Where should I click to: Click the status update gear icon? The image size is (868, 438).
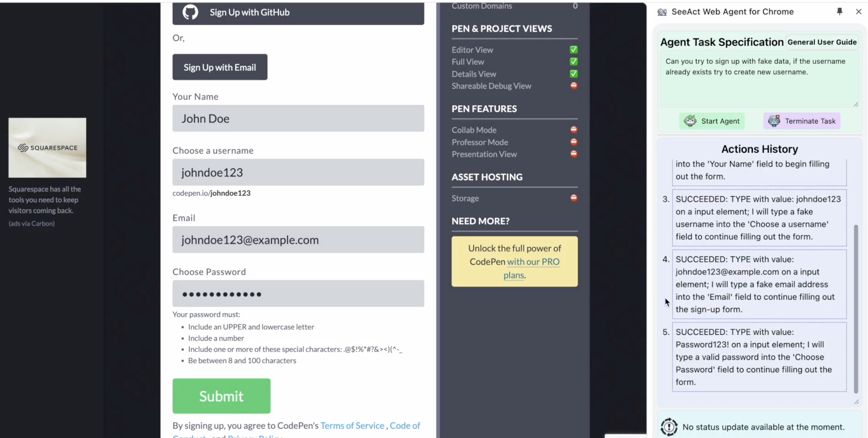[669, 427]
